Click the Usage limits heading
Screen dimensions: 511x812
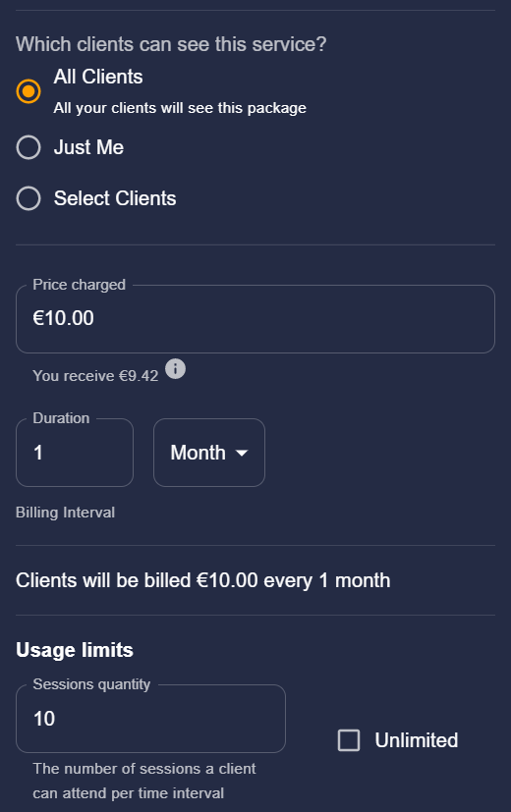75,650
